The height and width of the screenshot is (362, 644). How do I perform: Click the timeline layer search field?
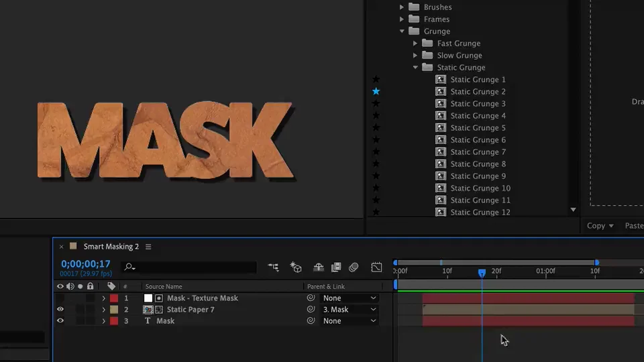point(195,267)
